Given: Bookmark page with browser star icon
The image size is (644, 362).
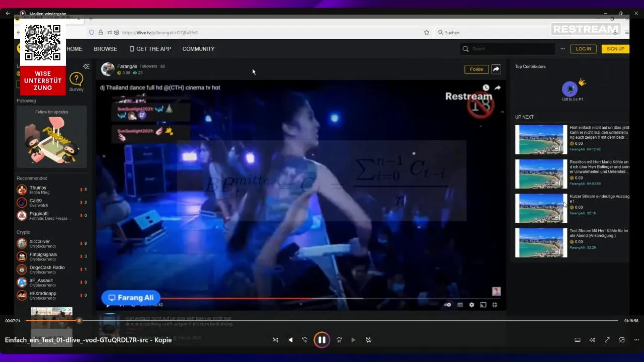Looking at the screenshot, I should pyautogui.click(x=427, y=32).
